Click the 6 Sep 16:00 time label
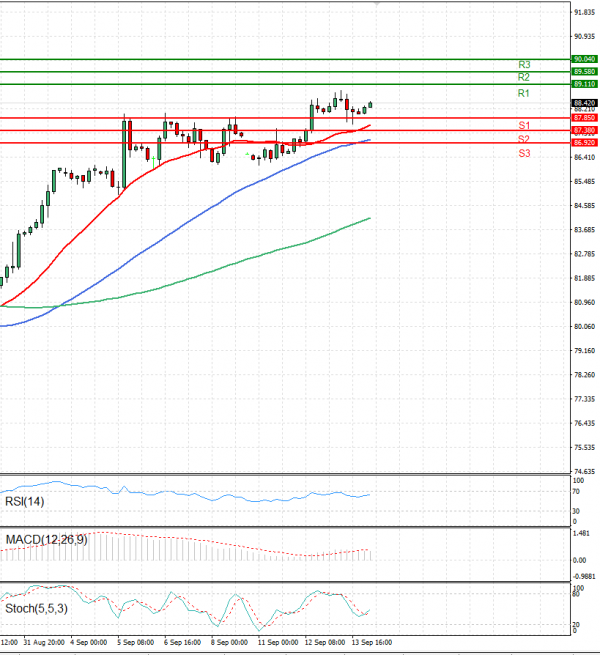600x655 pixels. coord(183,642)
